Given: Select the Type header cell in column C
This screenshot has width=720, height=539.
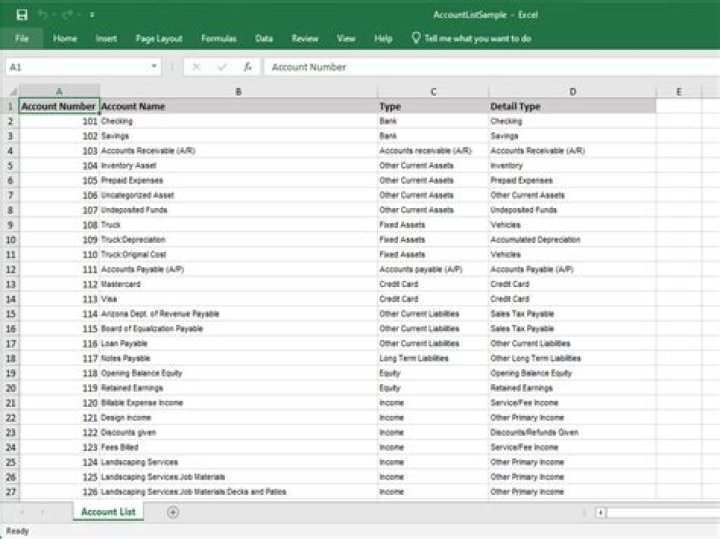Looking at the screenshot, I should coord(432,106).
